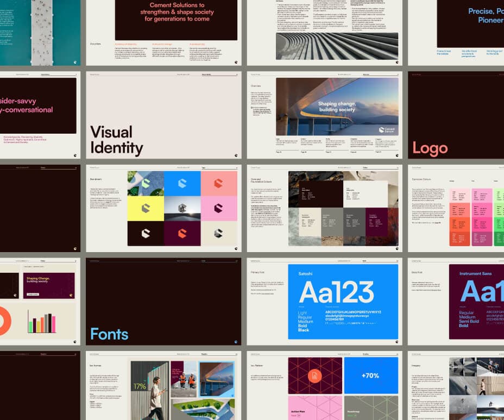
Task: Click the blue +70% statistic tile
Action: click(x=371, y=375)
